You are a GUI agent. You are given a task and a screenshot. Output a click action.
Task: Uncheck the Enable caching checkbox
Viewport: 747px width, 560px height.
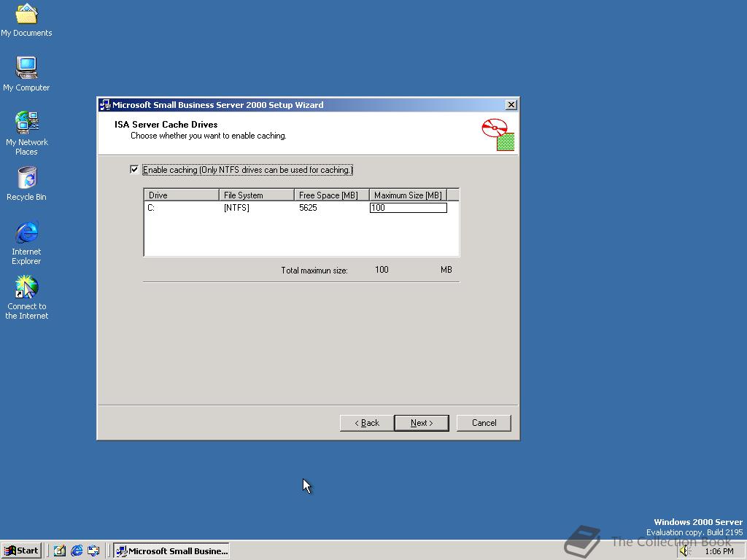coord(134,169)
